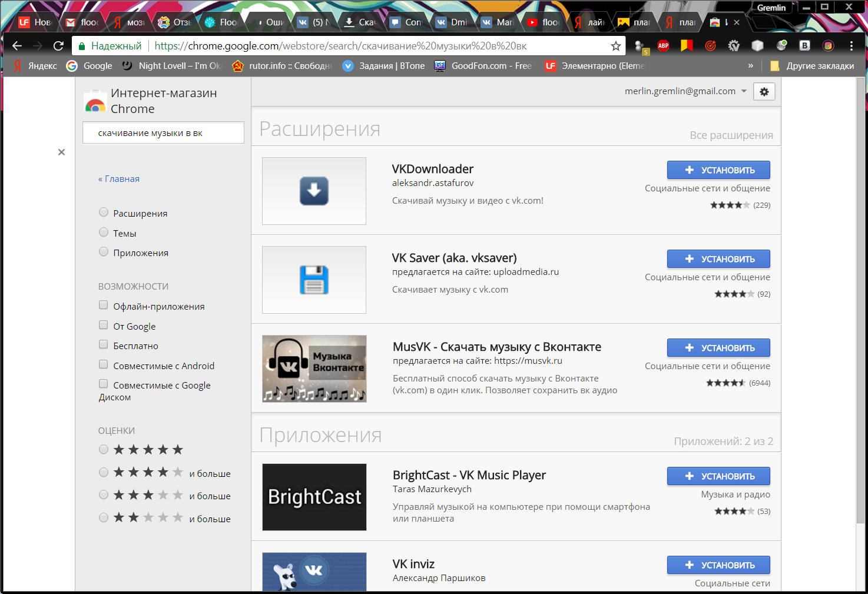Select four stars and more filter

tap(104, 472)
